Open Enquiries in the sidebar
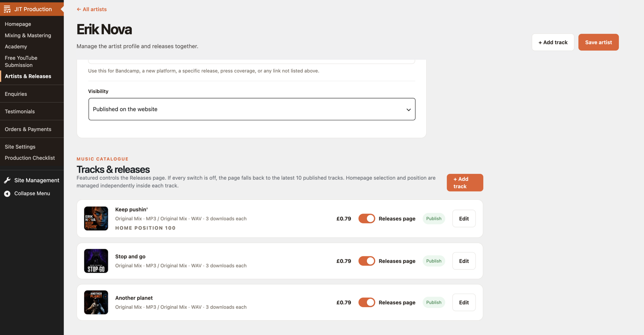The width and height of the screenshot is (644, 335). (x=16, y=94)
